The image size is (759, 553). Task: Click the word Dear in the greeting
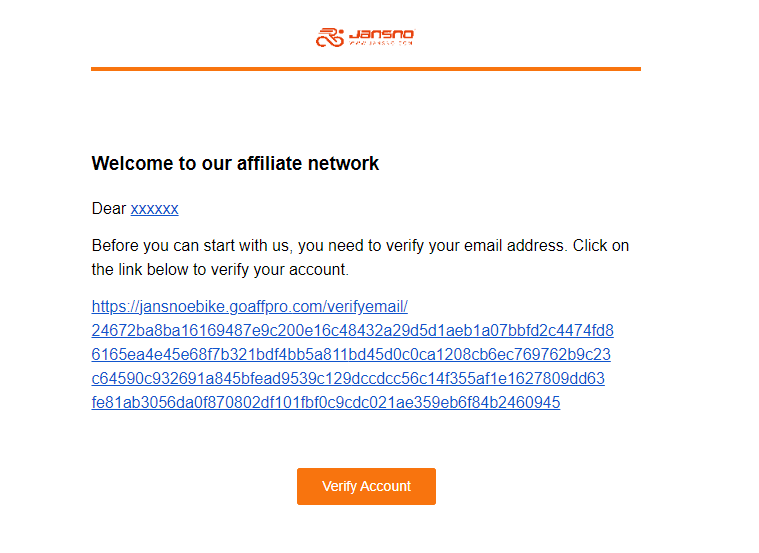pos(109,209)
